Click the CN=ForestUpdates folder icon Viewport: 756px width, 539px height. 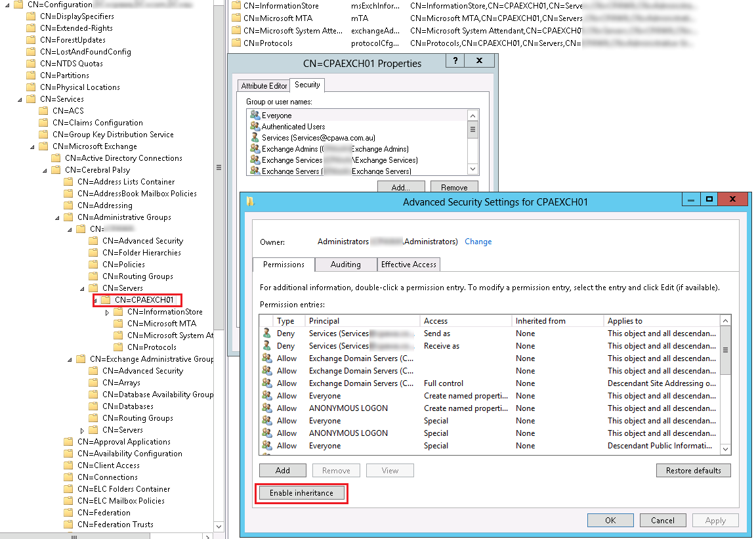tap(31, 39)
